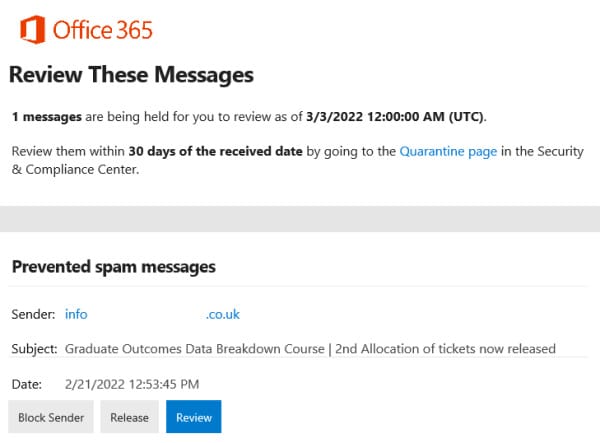Click the ".co.uk" part of sender address
Image resolution: width=600 pixels, height=443 pixels.
click(x=222, y=314)
